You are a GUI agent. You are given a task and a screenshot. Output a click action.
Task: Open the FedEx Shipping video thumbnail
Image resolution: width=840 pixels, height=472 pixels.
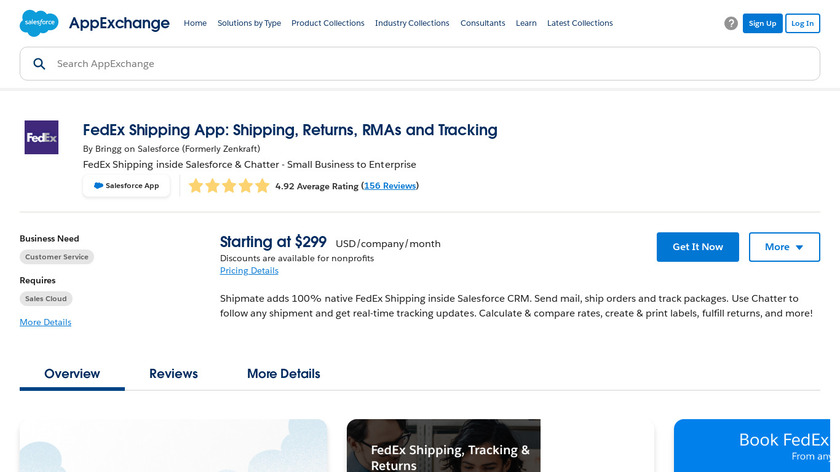pyautogui.click(x=443, y=446)
